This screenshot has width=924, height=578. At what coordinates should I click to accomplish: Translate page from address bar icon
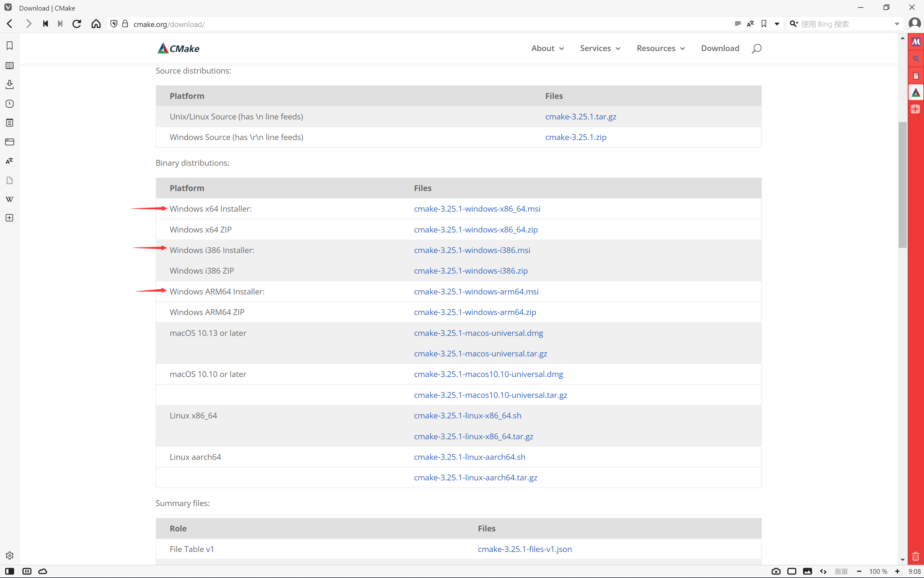click(x=751, y=24)
